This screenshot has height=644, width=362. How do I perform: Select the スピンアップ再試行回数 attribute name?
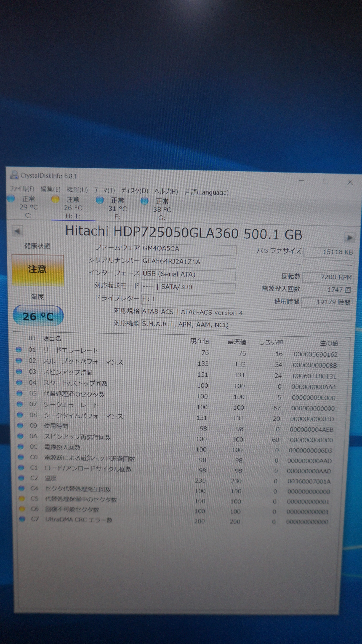pos(77,437)
